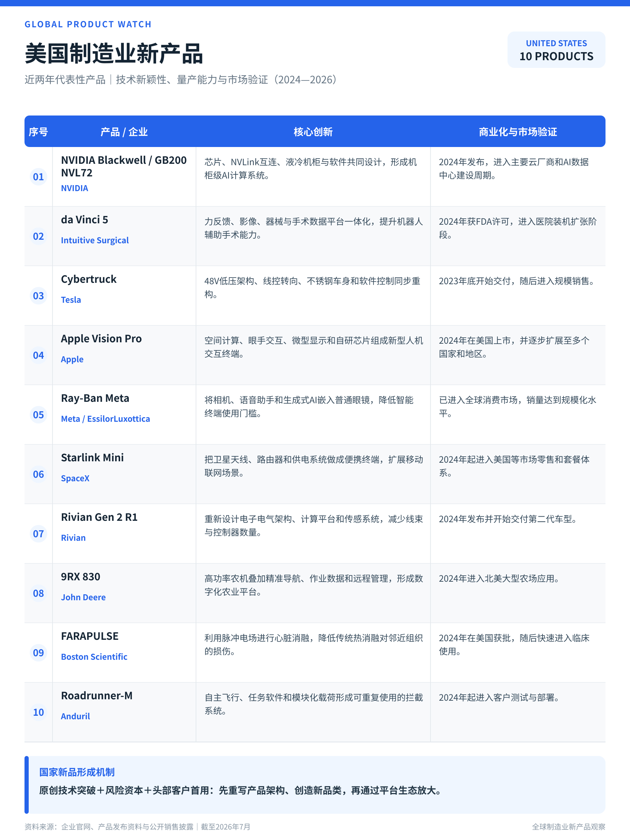Click the subtitle starting with "近两年代表性产品"
630x840 pixels.
point(181,80)
